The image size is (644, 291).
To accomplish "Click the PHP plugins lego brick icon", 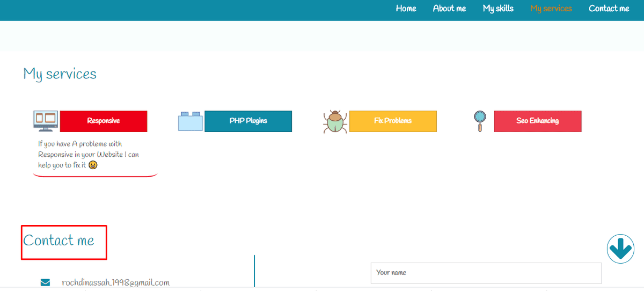I will (191, 121).
